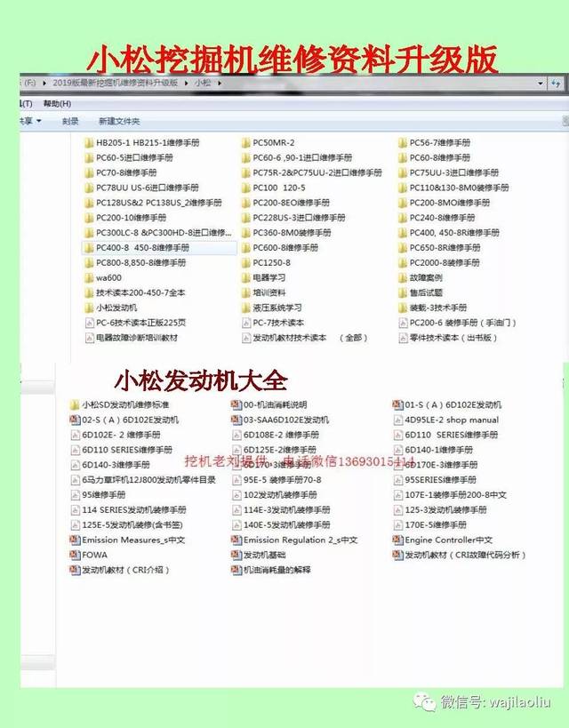
Task: Select the 发动机教材技术读本（全部）file name
Action: (x=311, y=338)
